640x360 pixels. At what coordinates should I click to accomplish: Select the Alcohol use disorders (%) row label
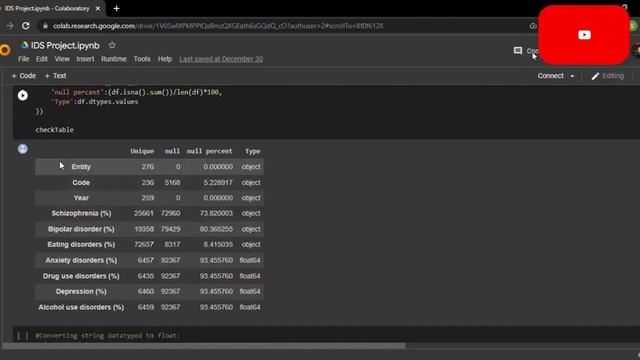point(81,307)
